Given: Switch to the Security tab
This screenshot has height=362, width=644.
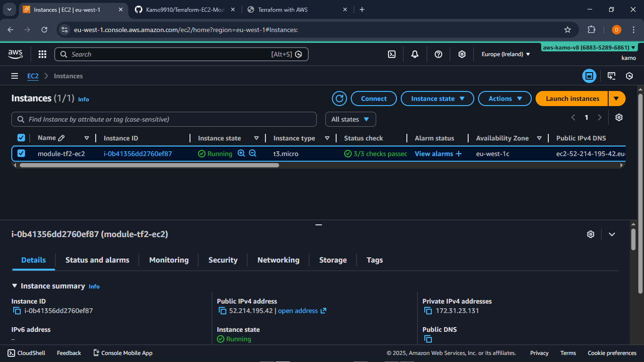Looking at the screenshot, I should pyautogui.click(x=223, y=260).
